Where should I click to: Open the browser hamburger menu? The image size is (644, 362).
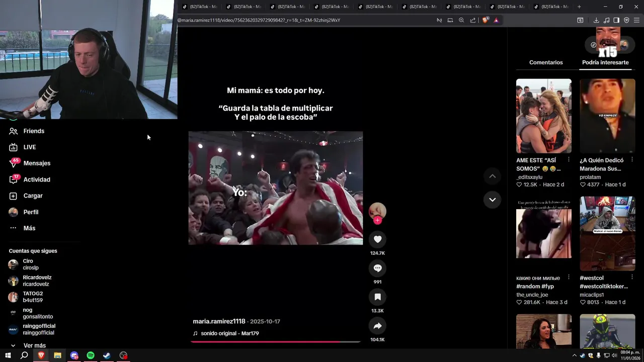(636, 20)
